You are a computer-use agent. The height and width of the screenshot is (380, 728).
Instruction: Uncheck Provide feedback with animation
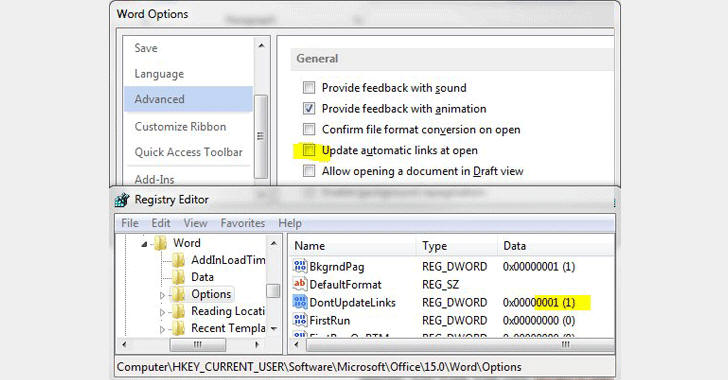pos(309,108)
